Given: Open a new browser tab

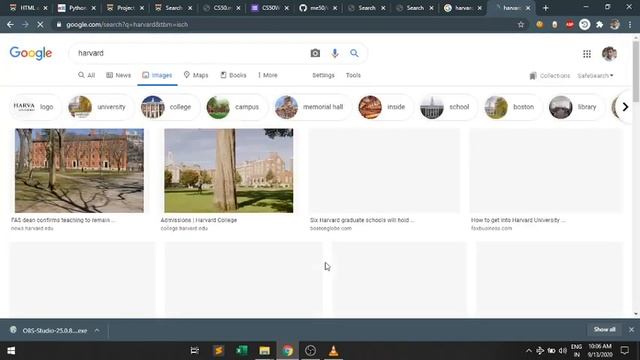Looking at the screenshot, I should click(x=546, y=8).
